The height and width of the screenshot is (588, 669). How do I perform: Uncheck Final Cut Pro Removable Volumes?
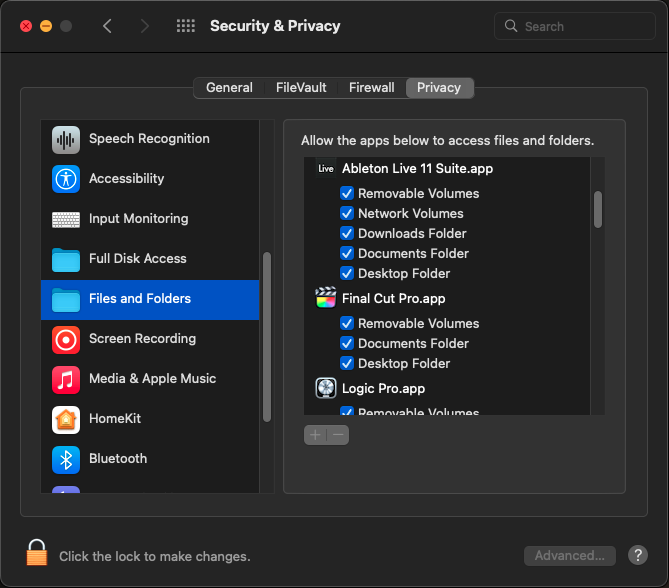(x=347, y=323)
